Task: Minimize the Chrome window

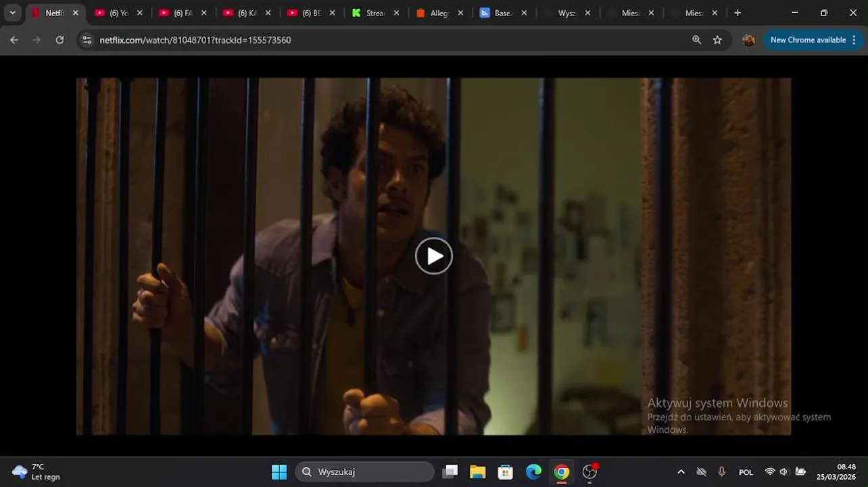Action: pyautogui.click(x=794, y=13)
